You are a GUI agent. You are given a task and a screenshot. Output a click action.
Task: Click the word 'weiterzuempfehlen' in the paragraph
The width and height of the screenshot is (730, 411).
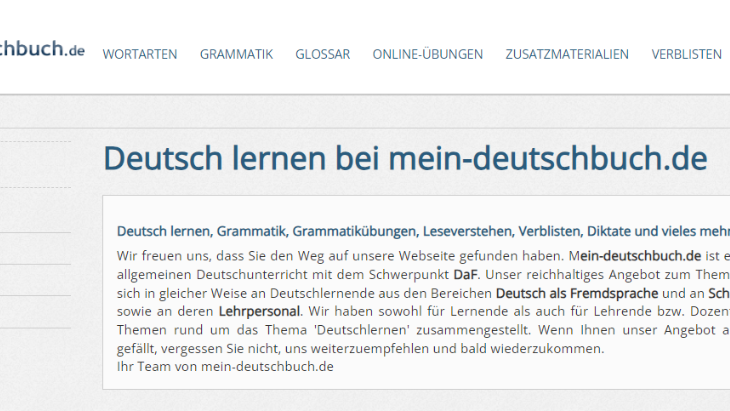point(369,349)
